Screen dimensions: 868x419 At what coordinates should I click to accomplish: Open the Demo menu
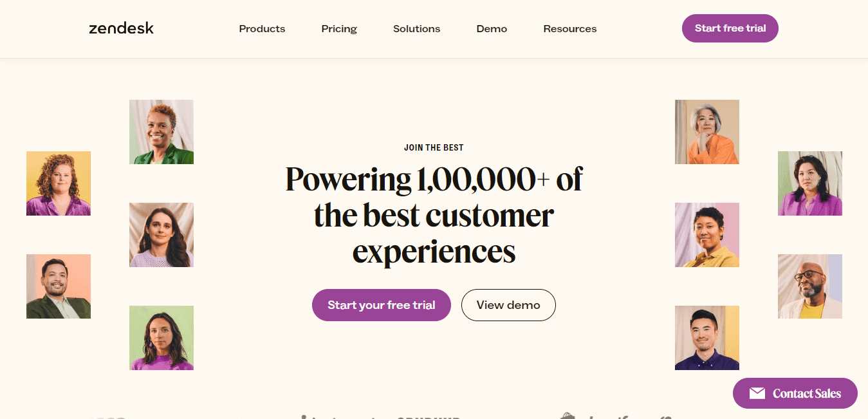[492, 28]
